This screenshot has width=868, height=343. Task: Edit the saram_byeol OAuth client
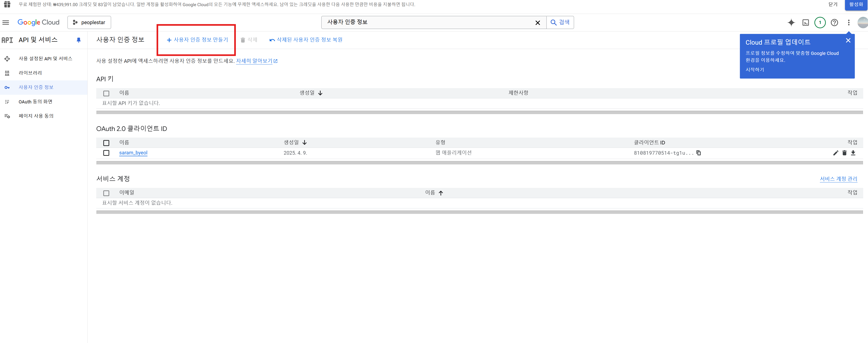[835, 153]
